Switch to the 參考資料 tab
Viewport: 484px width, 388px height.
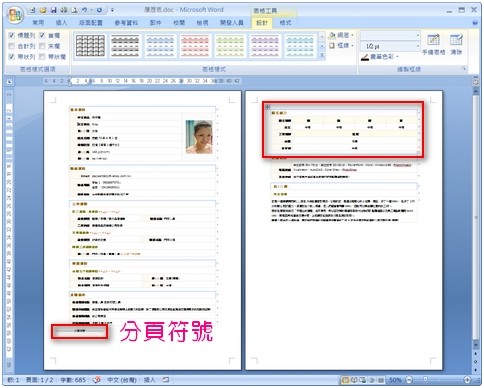click(126, 23)
